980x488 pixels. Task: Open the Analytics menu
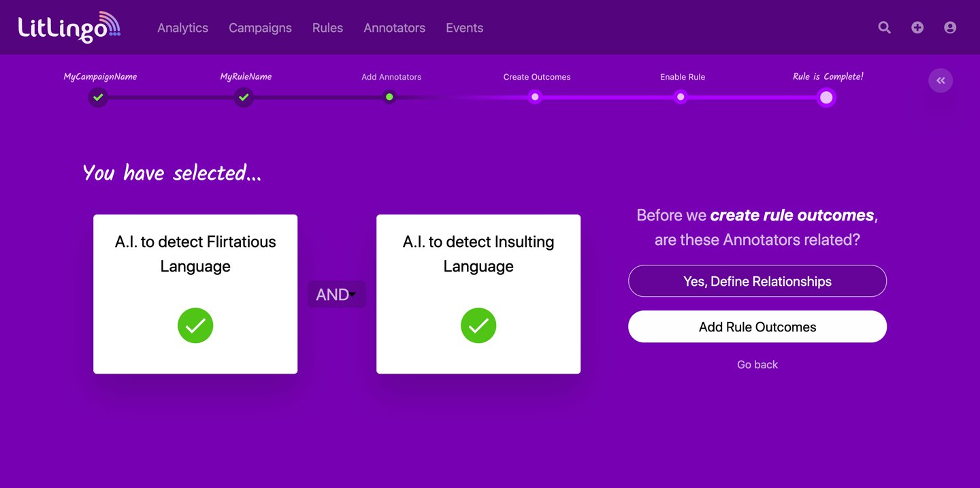coord(182,28)
